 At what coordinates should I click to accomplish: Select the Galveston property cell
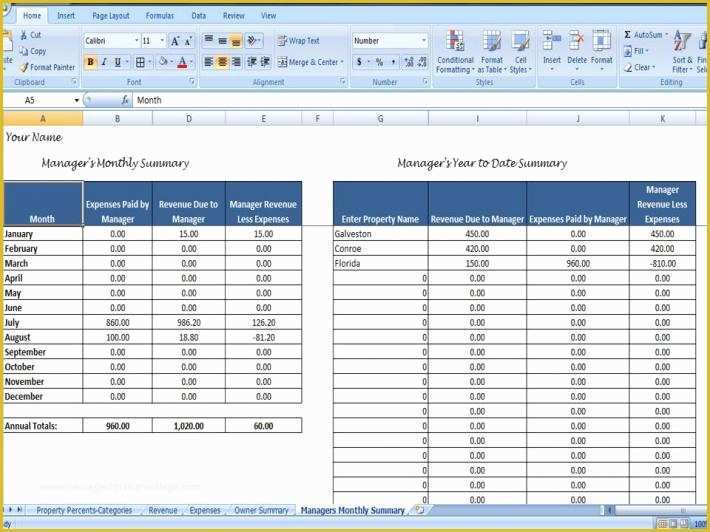(380, 234)
